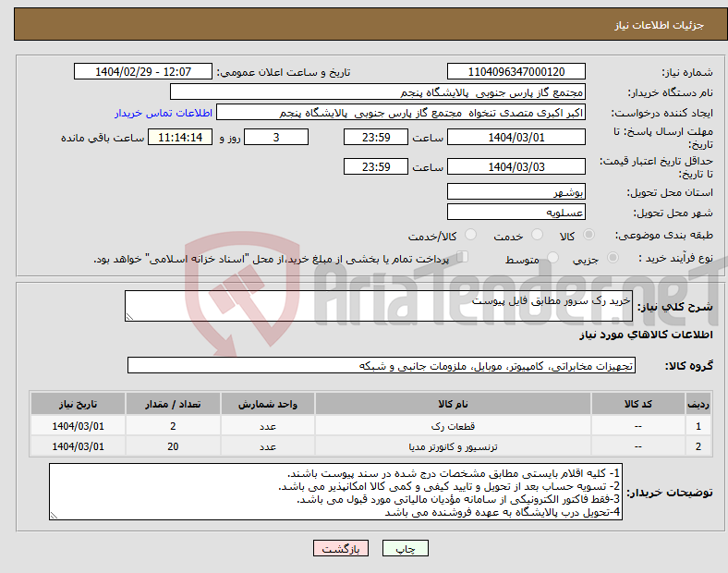Click the response deadline date 1404/03/01 field
Image resolution: width=728 pixels, height=573 pixels.
[x=516, y=138]
